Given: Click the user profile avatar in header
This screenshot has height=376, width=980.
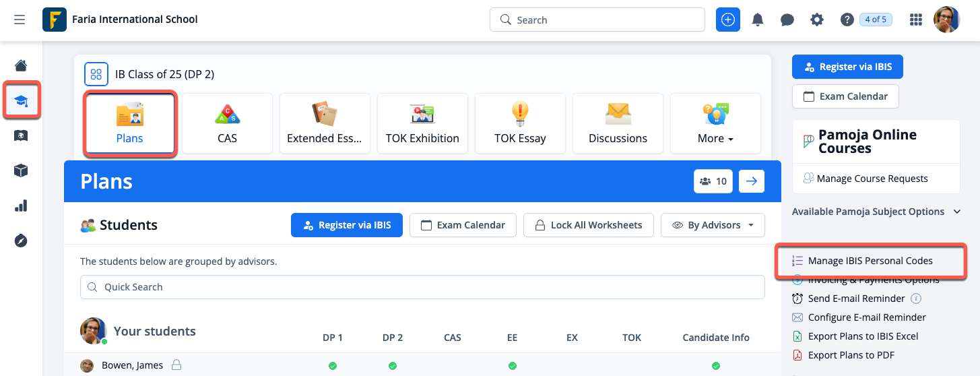Looking at the screenshot, I should [946, 20].
